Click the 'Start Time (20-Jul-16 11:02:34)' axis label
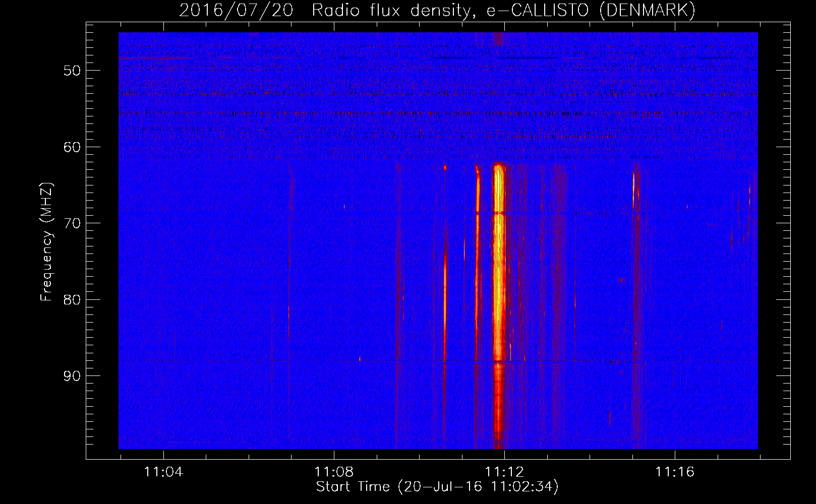The width and height of the screenshot is (816, 504). point(437,487)
